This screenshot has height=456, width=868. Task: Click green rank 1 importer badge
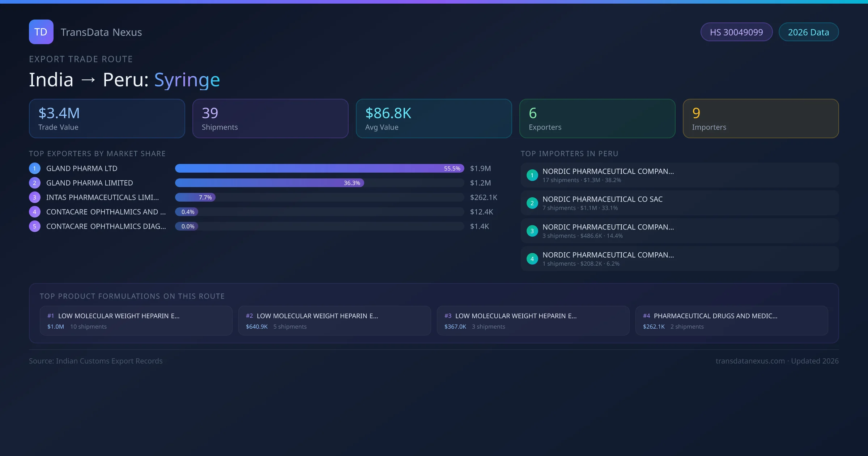point(532,175)
